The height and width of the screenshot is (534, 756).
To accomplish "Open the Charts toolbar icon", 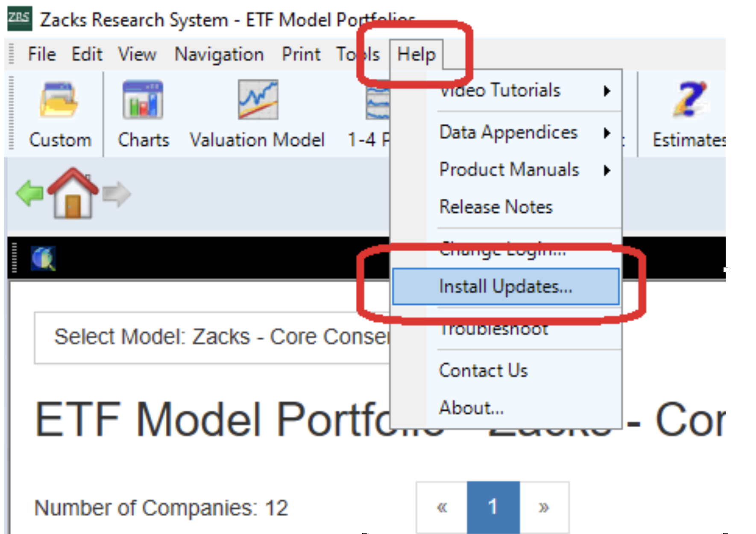I will point(143,100).
